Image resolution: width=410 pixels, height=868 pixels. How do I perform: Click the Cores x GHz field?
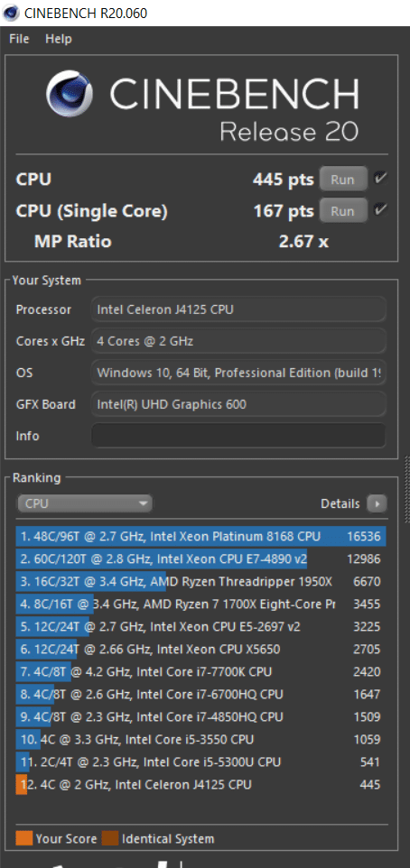click(x=238, y=341)
